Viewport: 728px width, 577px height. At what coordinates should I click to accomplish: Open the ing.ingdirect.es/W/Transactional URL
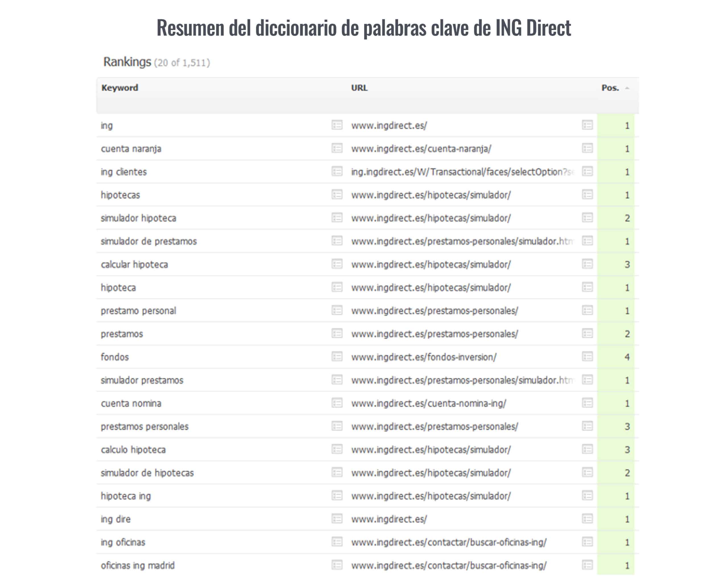(x=463, y=172)
